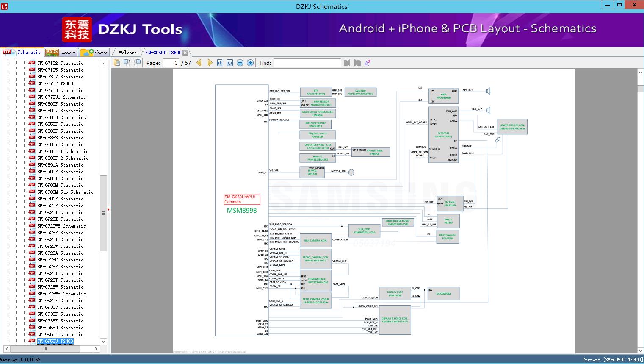
Task: Open SM-G730V Schematic in tree
Action: 60,77
